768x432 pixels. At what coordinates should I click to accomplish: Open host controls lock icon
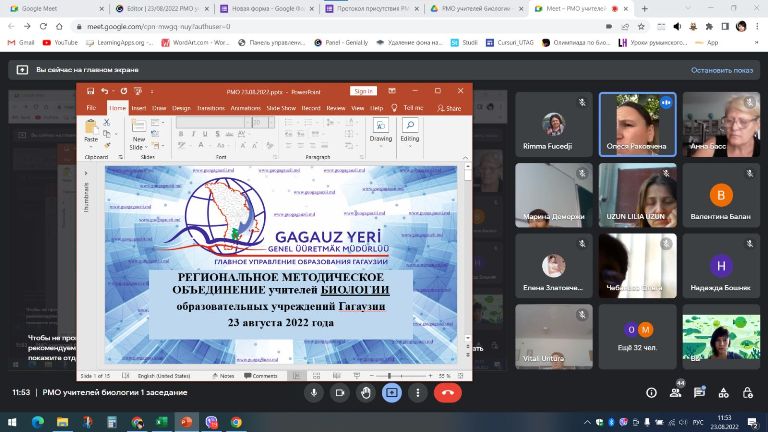747,393
